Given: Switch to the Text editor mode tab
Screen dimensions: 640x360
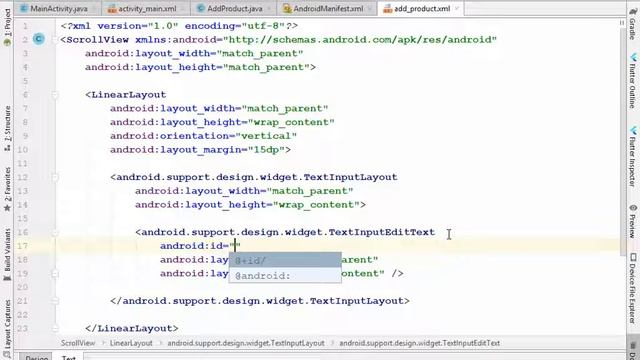Looking at the screenshot, I should [68, 357].
